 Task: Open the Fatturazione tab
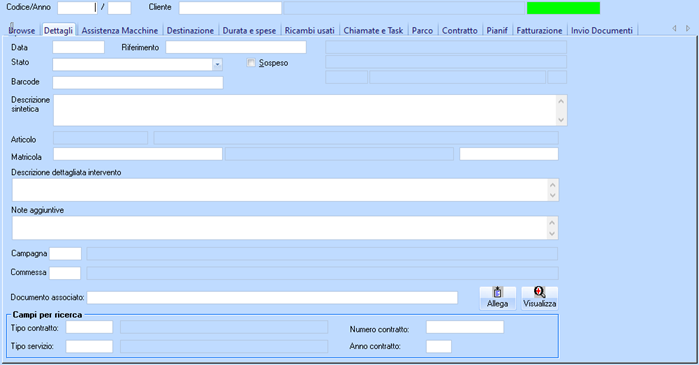coord(539,30)
